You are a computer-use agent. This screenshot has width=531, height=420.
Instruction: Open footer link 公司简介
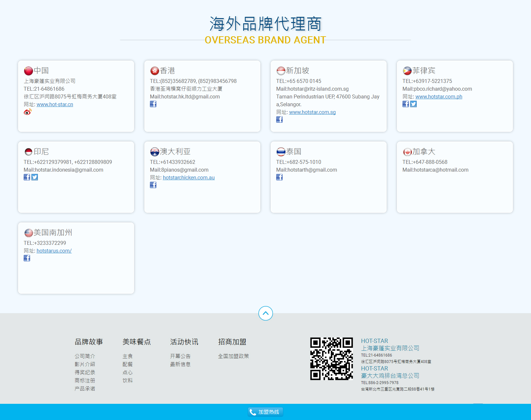click(x=85, y=356)
